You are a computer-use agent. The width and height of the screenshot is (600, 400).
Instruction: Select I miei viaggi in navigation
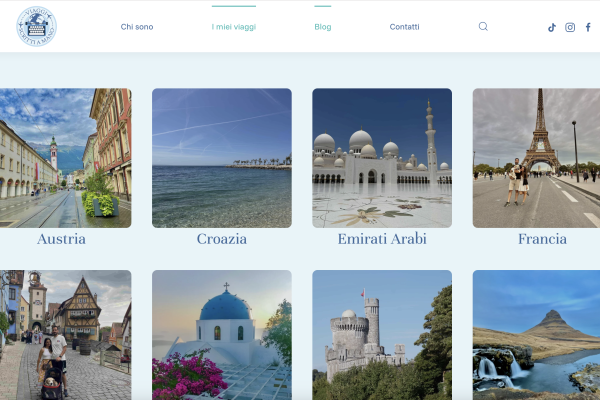click(233, 27)
